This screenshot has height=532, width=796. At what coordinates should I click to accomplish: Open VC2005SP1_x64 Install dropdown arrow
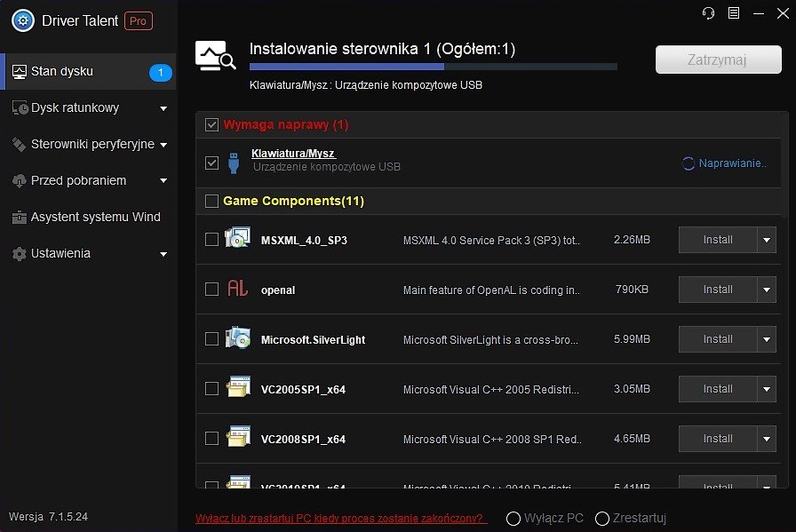767,389
